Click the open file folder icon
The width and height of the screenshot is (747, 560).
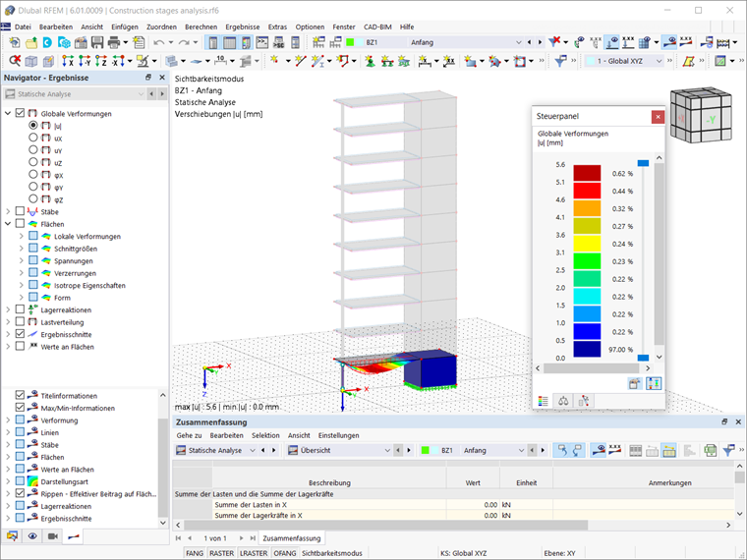pos(31,42)
